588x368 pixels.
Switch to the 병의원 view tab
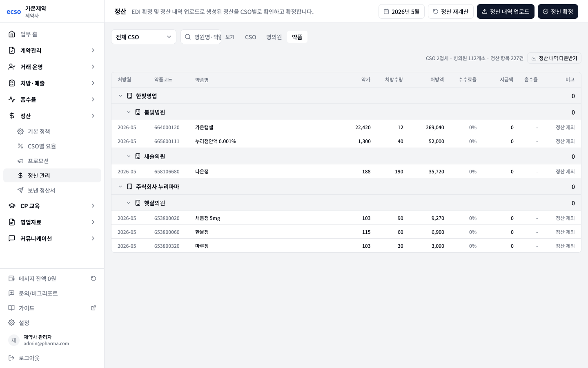pos(274,37)
